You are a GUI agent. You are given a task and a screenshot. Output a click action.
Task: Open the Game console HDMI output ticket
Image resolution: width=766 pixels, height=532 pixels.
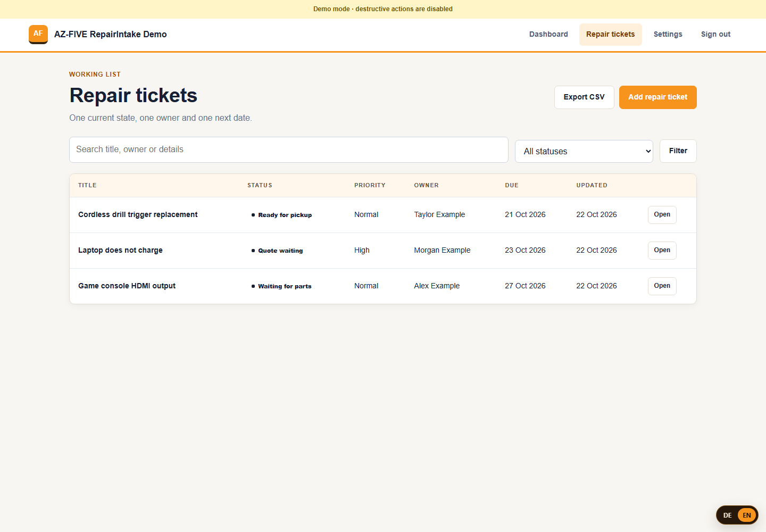[x=662, y=286]
